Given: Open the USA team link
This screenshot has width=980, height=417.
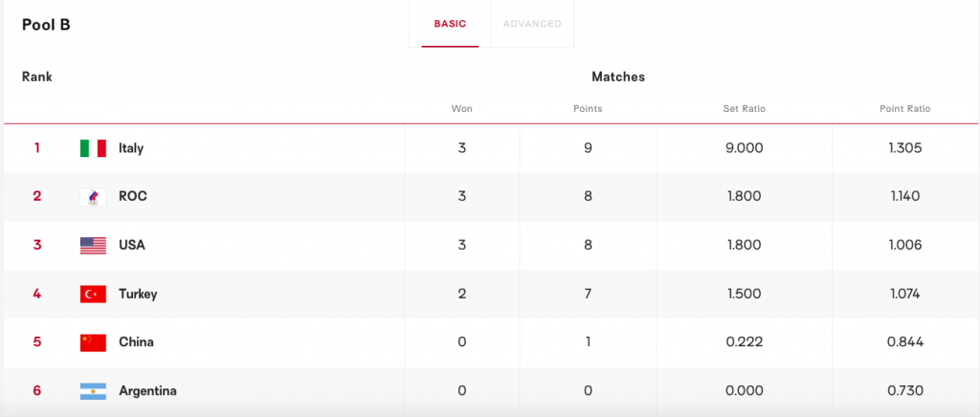Looking at the screenshot, I should point(132,246).
